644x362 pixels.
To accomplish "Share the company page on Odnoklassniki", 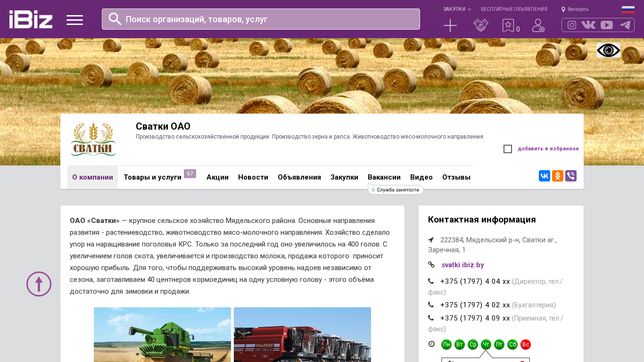I will [x=558, y=176].
